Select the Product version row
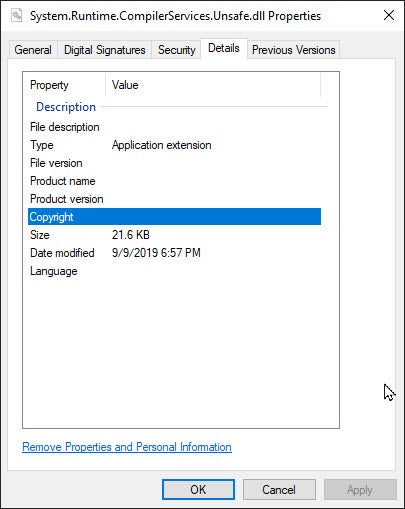The height and width of the screenshot is (509, 405). [x=174, y=199]
